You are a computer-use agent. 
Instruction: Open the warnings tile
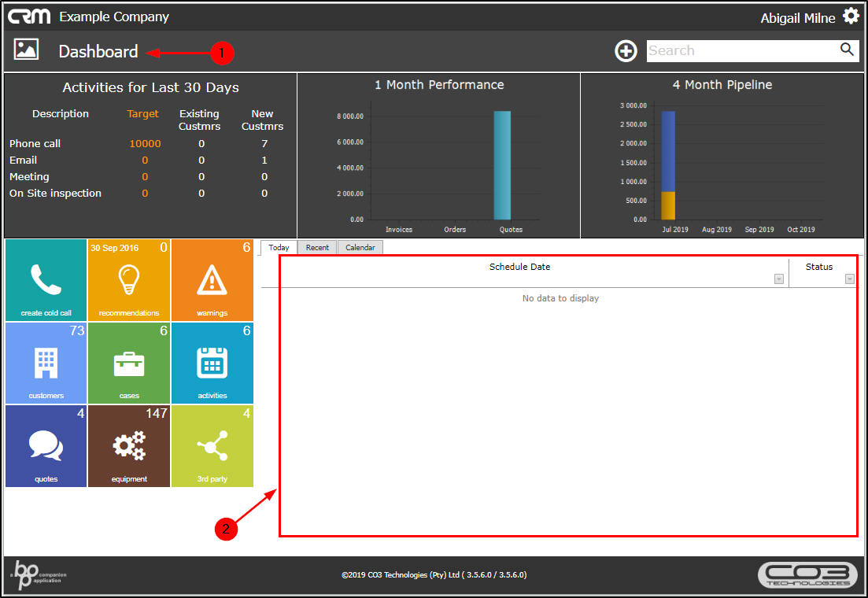click(212, 280)
